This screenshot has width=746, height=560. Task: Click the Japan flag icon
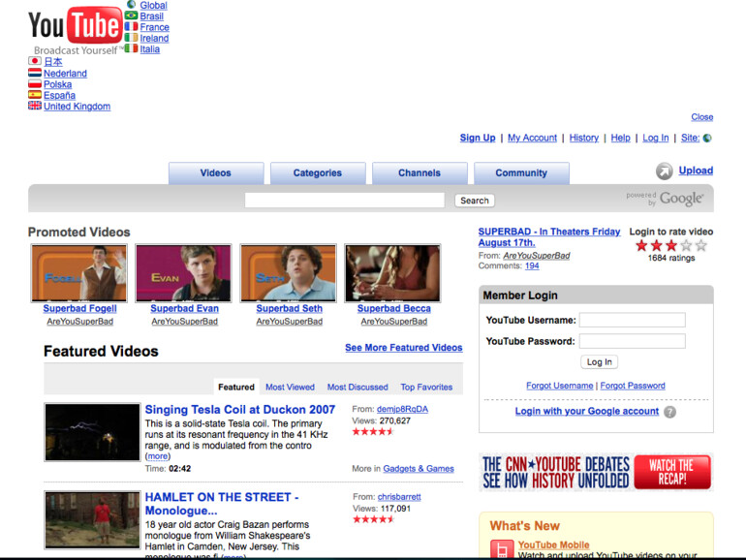point(35,61)
